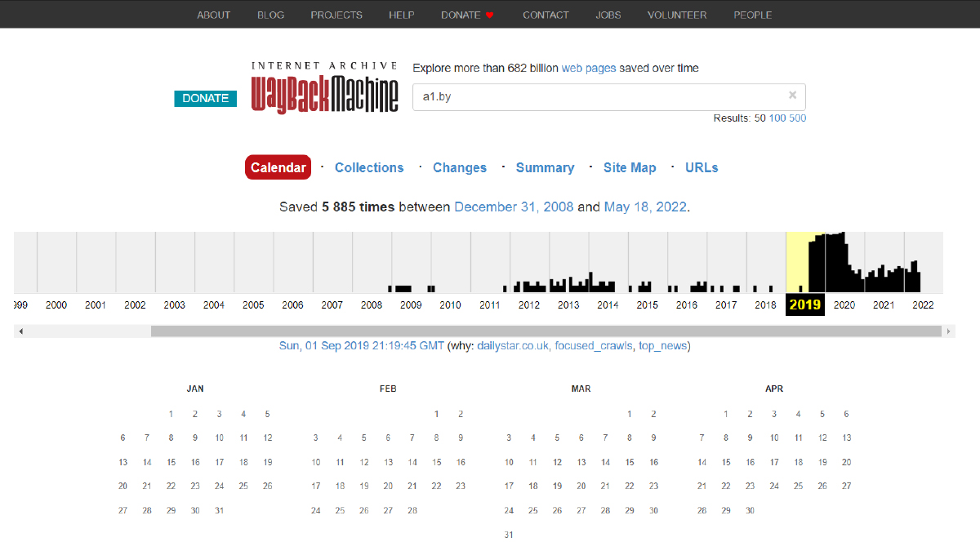Viewport: 980px width, 551px height.
Task: Open the January 9 capture in the calendar
Action: (195, 438)
